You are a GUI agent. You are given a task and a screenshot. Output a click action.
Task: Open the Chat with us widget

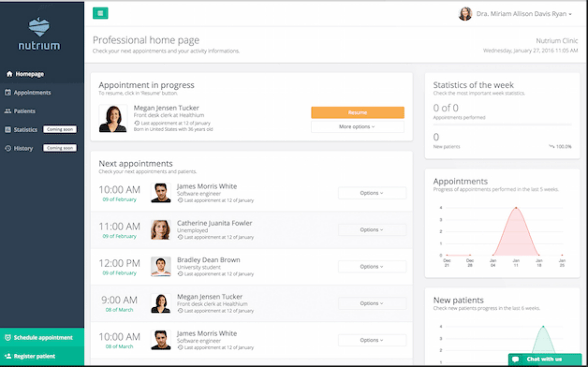544,359
